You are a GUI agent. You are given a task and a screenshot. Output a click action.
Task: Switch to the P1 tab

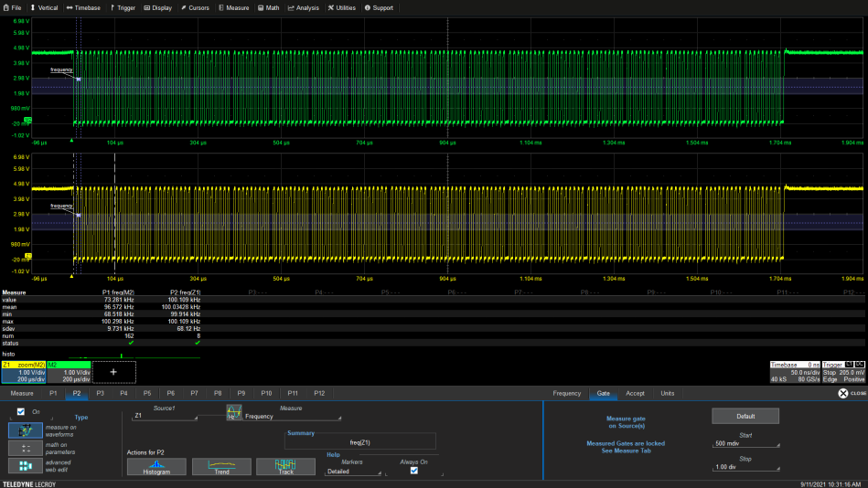[53, 393]
